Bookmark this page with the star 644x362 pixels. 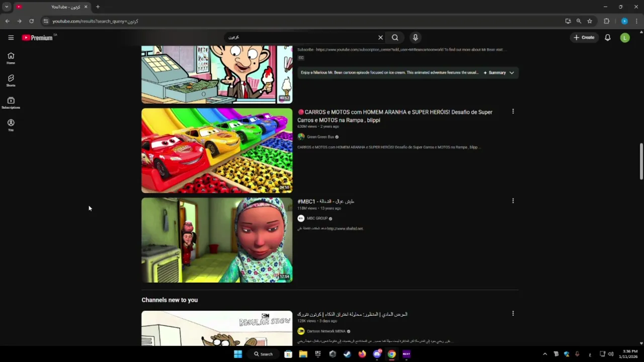590,21
